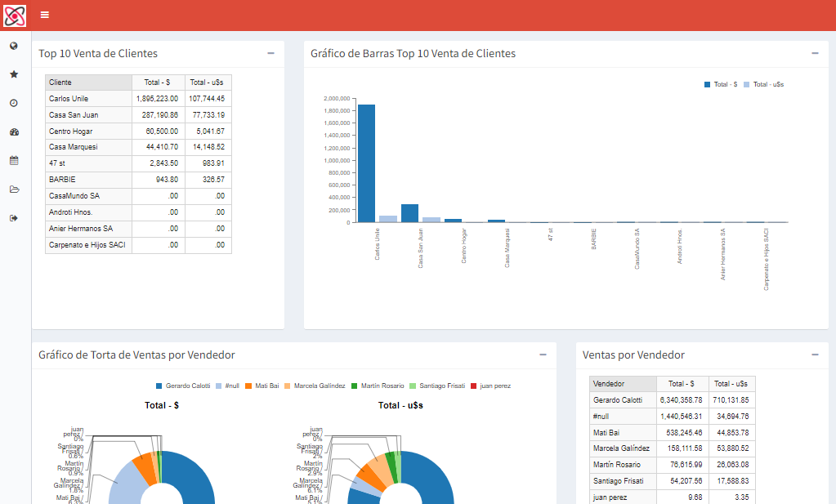Open the globe icon in the sidebar
This screenshot has height=504, width=836.
point(14,46)
